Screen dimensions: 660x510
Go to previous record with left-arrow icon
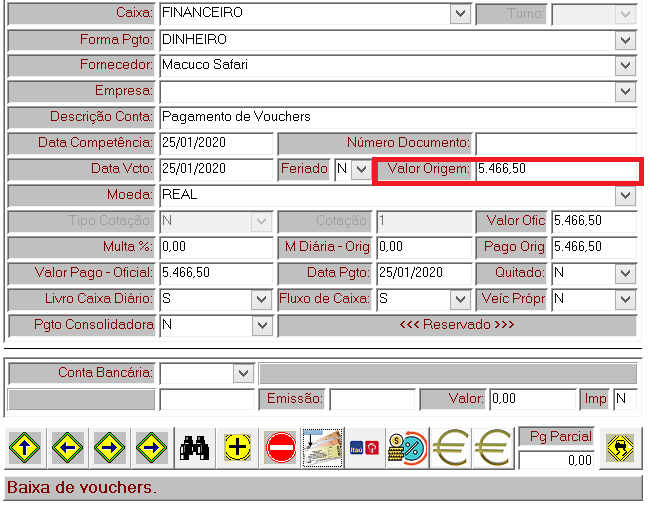(67, 448)
